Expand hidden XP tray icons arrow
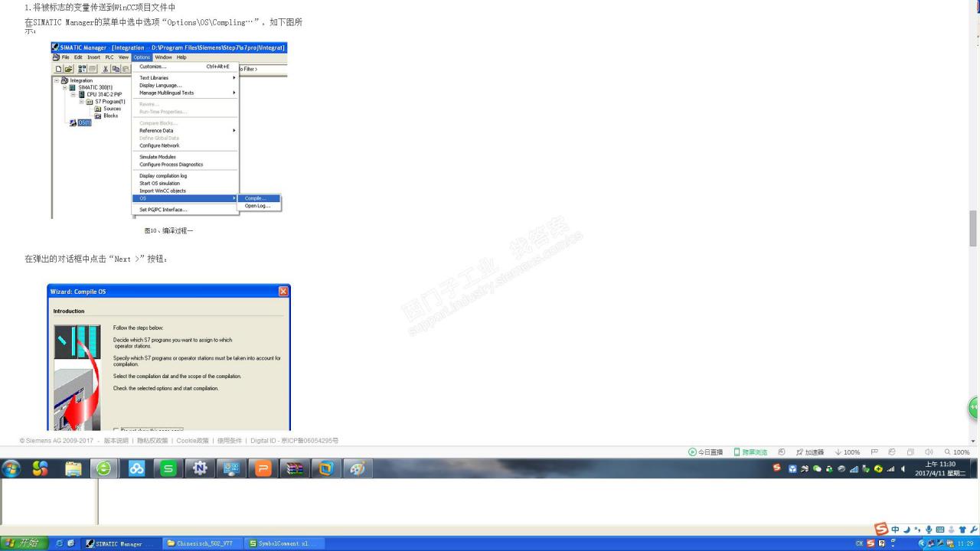 point(922,543)
